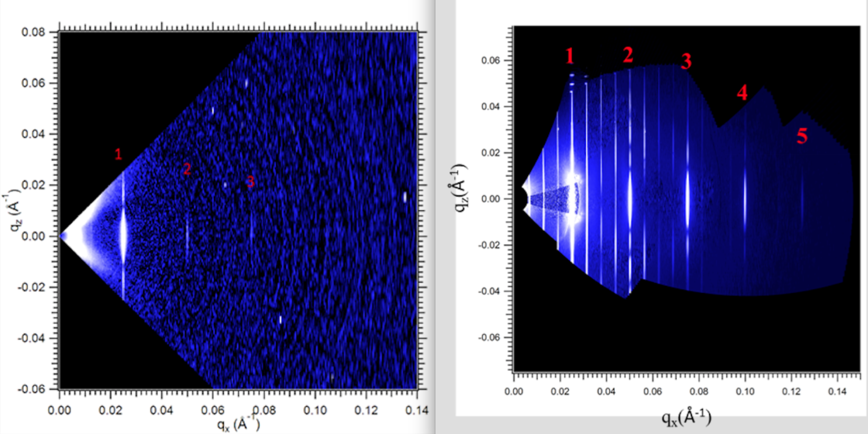Click the left plot's qx axis title
This screenshot has width=868, height=434.
[x=238, y=424]
